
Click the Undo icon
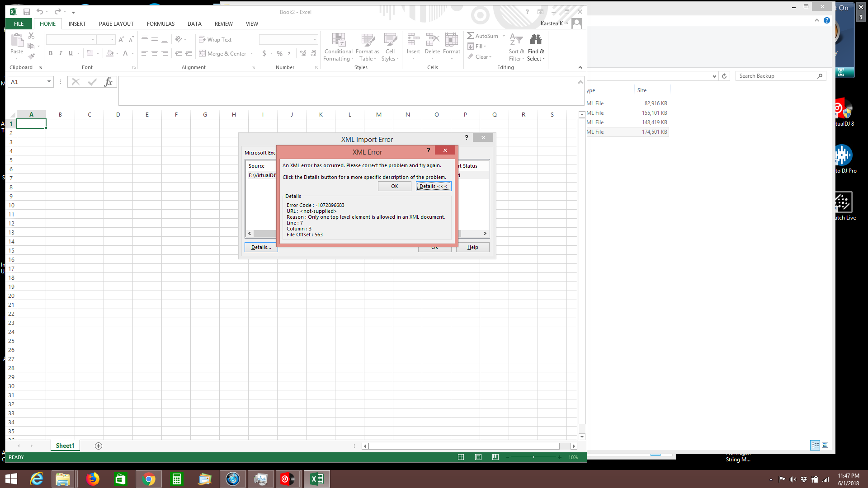(x=40, y=12)
